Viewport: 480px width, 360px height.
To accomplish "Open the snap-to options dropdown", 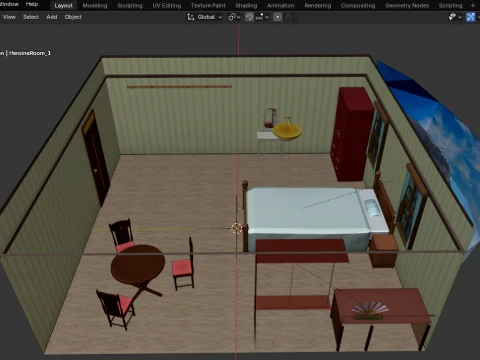I will click(x=262, y=17).
